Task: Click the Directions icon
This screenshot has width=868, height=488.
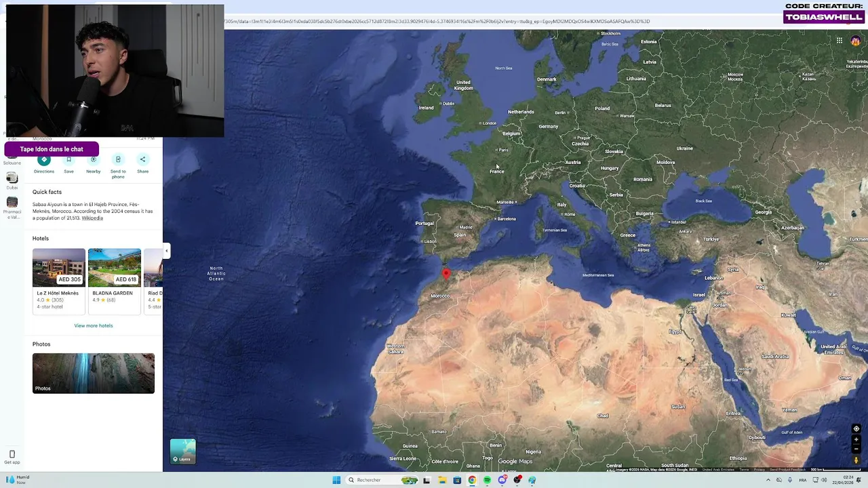Action: [x=44, y=160]
